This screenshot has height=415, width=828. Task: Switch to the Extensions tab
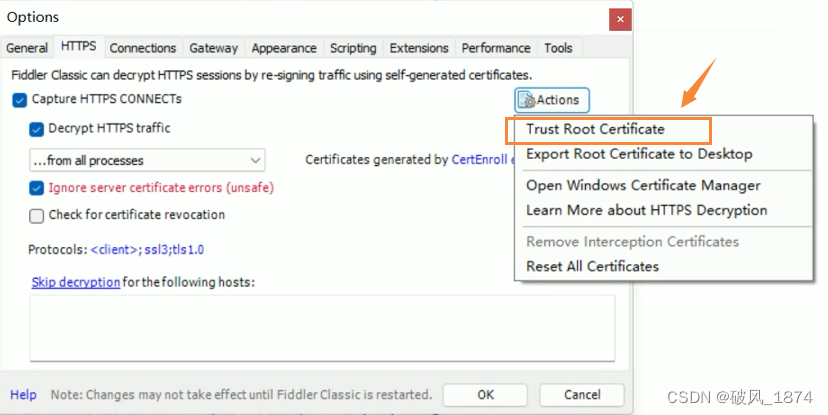419,48
